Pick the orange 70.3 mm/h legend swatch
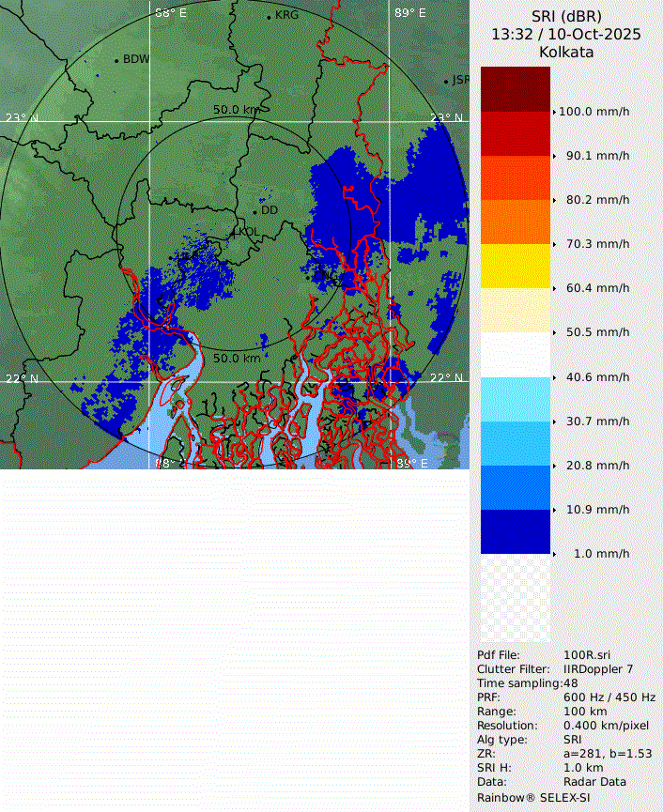663x812 pixels. pyautogui.click(x=515, y=222)
